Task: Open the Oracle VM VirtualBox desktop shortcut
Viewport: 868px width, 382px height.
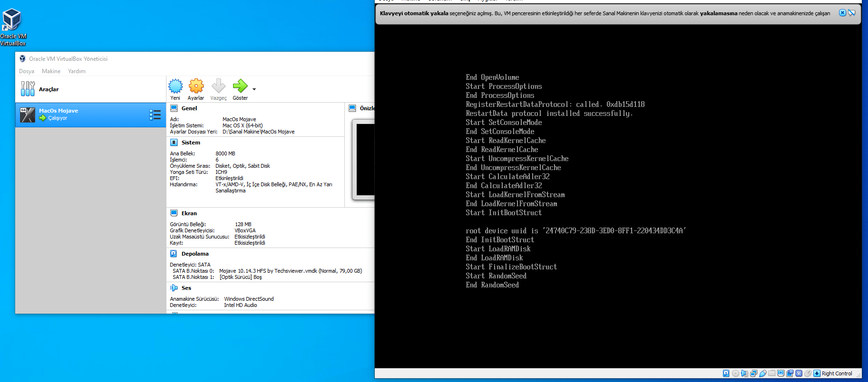Action: click(13, 27)
